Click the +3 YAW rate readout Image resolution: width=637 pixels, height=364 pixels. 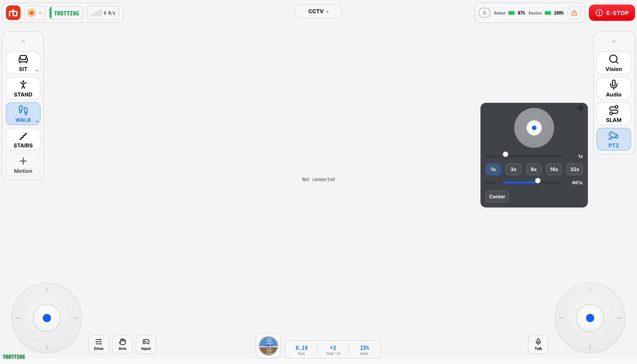(x=333, y=349)
